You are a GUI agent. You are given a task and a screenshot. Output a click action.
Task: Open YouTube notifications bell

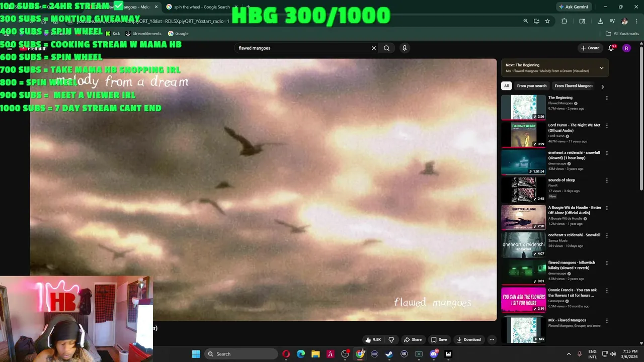coord(611,48)
